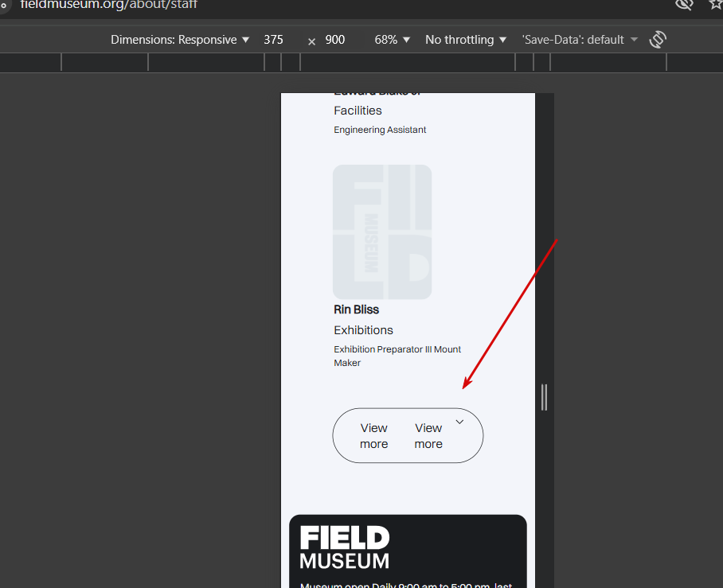Click the chevron in View more button

pos(459,422)
